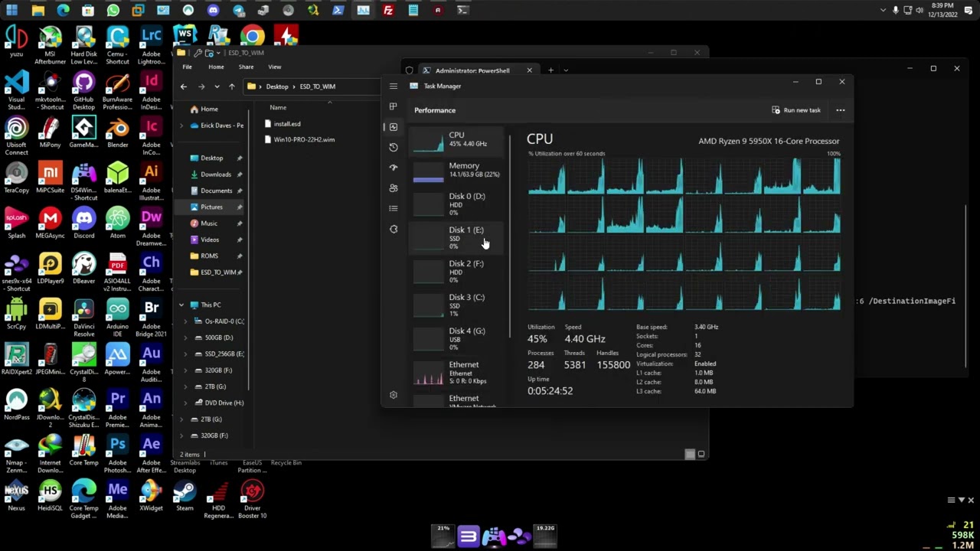Open Details list icon in Task Manager

[x=393, y=208]
